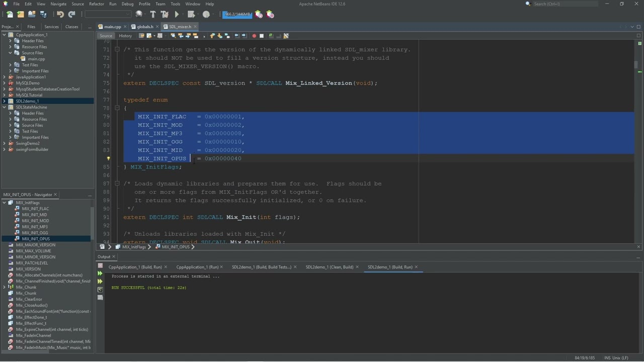644x362 pixels.
Task: Click the first profiler snapshot icon beside memory bar
Action: coord(259,15)
